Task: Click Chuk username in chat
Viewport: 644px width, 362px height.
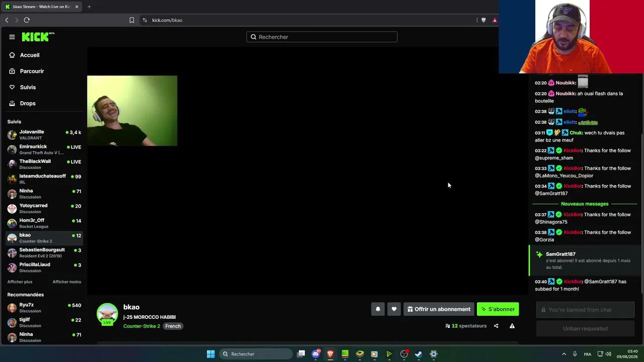Action: 576,133
